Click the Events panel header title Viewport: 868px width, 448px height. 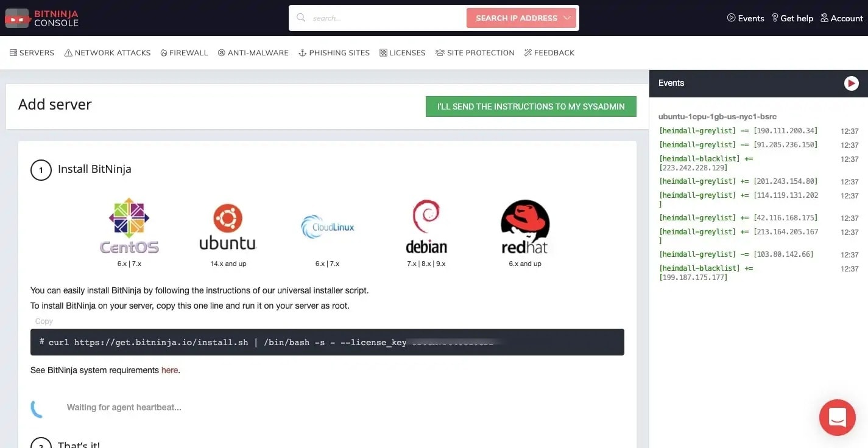[x=671, y=83]
